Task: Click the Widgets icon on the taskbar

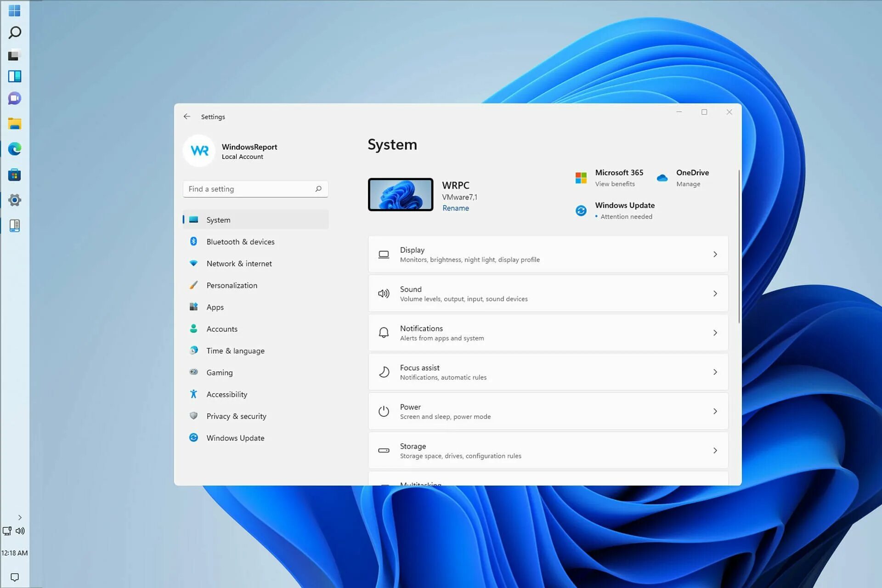Action: pyautogui.click(x=15, y=76)
